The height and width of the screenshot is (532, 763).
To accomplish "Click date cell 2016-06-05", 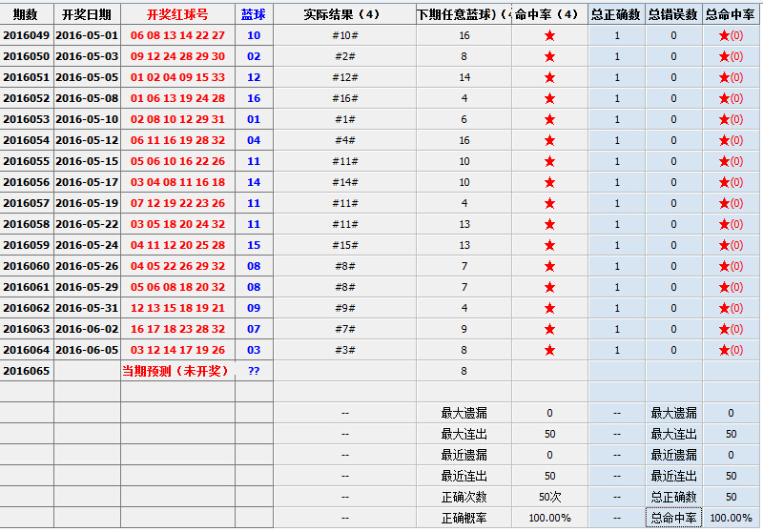I will [x=87, y=350].
